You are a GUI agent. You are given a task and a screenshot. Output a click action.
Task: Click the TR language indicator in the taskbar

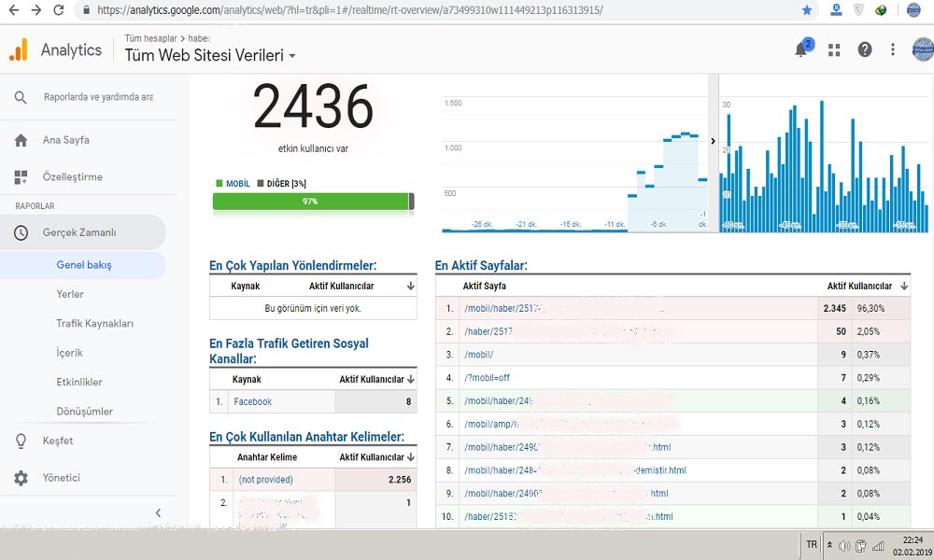coord(812,544)
